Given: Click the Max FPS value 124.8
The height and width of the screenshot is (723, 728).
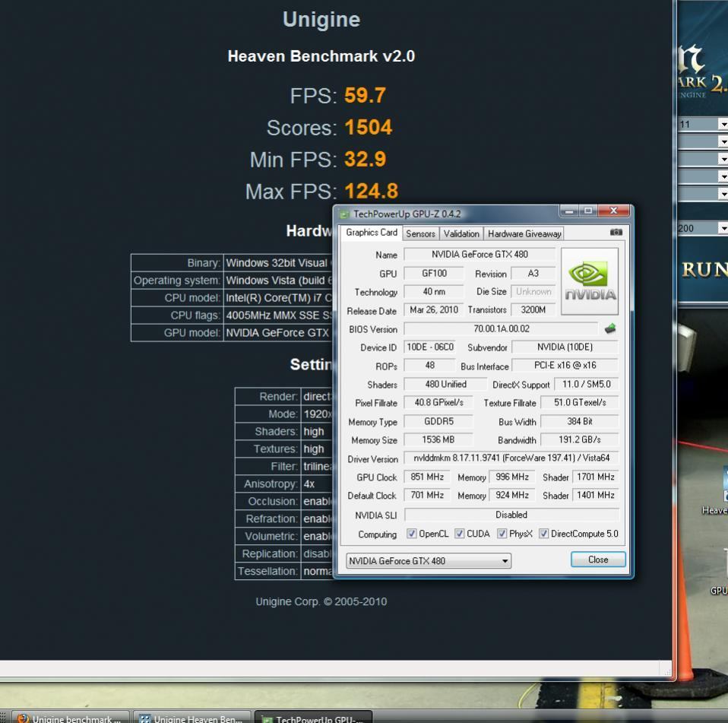Looking at the screenshot, I should (371, 191).
